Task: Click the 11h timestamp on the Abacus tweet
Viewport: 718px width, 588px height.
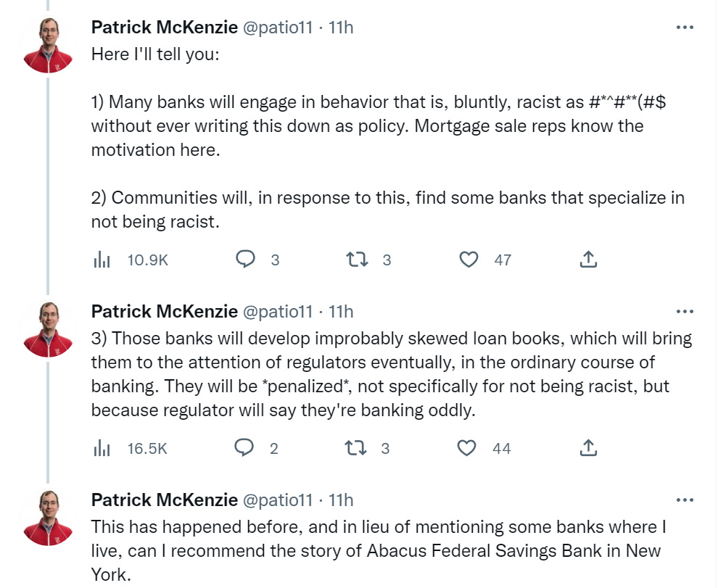Action: (341, 500)
